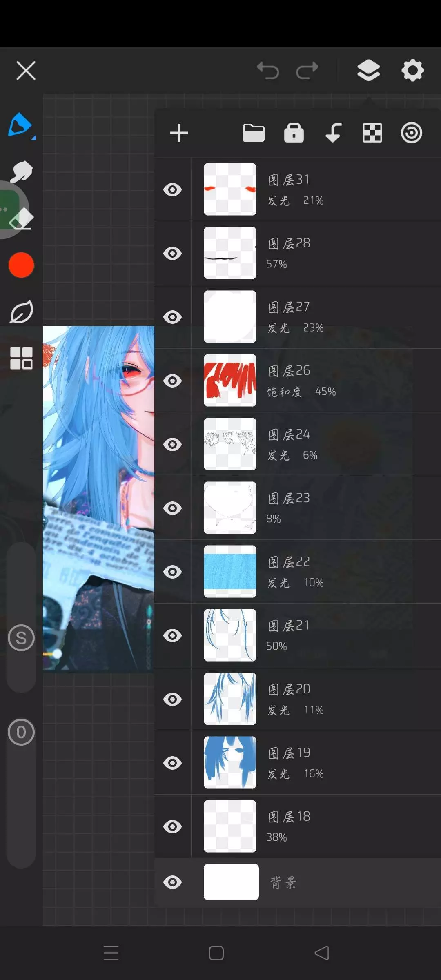441x980 pixels.
Task: Open Android recent apps menu button
Action: 111,953
